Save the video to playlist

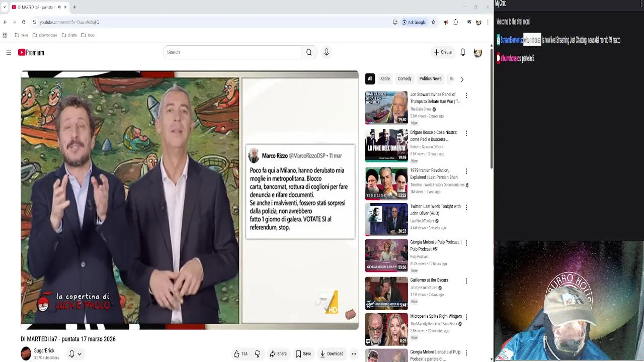303,354
